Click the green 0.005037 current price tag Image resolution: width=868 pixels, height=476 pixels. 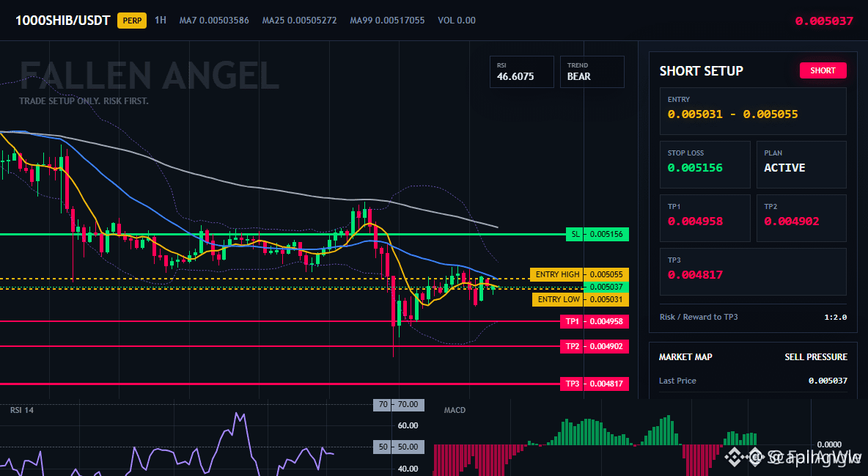click(606, 287)
